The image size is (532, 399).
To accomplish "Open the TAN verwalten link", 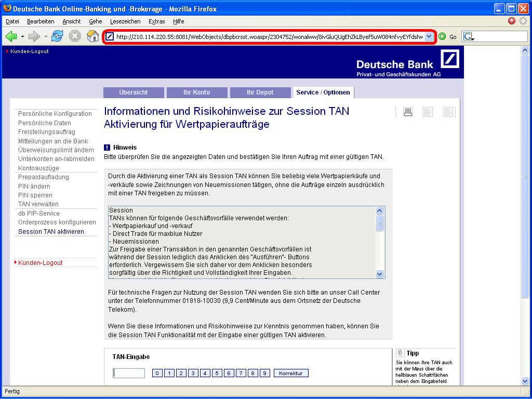I will click(x=38, y=204).
